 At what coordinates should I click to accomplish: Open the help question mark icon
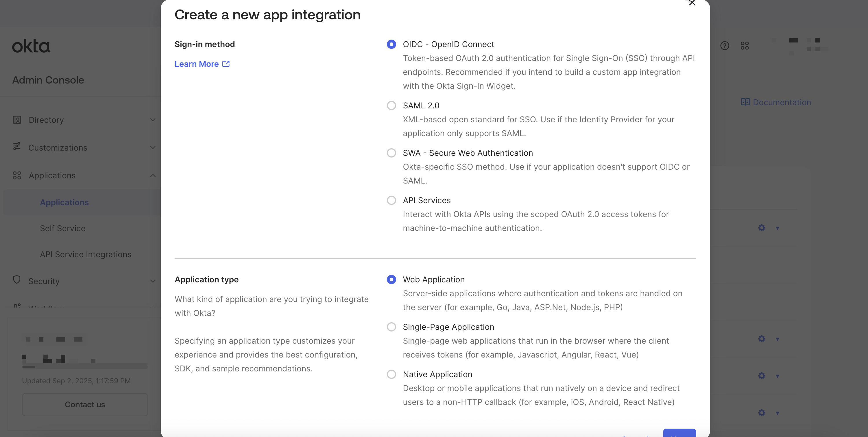725,46
